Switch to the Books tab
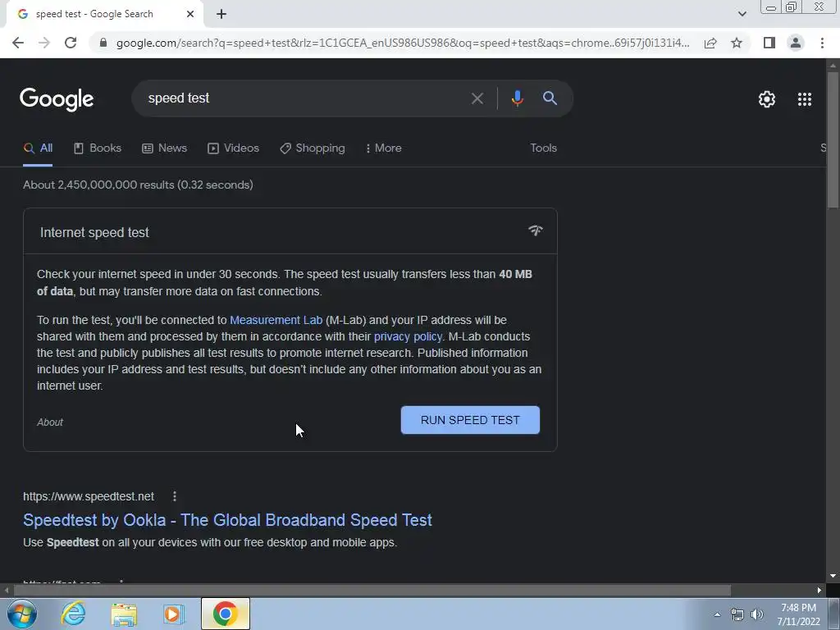The width and height of the screenshot is (840, 630). pos(98,148)
